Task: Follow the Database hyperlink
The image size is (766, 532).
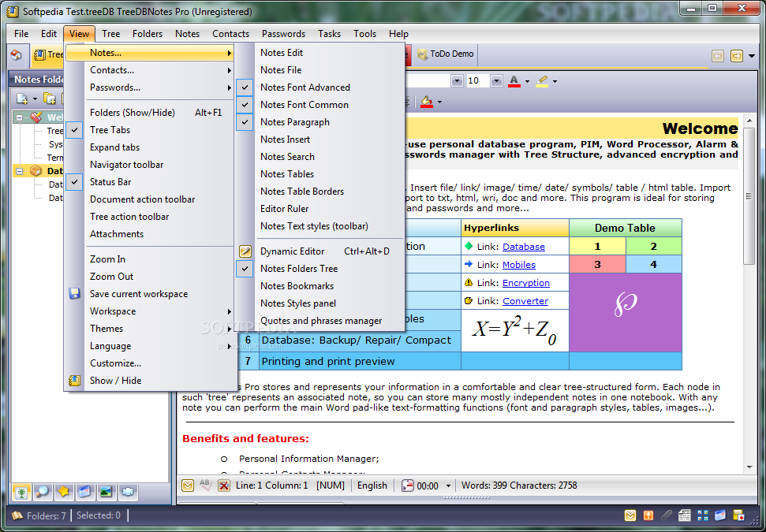Action: [x=524, y=247]
